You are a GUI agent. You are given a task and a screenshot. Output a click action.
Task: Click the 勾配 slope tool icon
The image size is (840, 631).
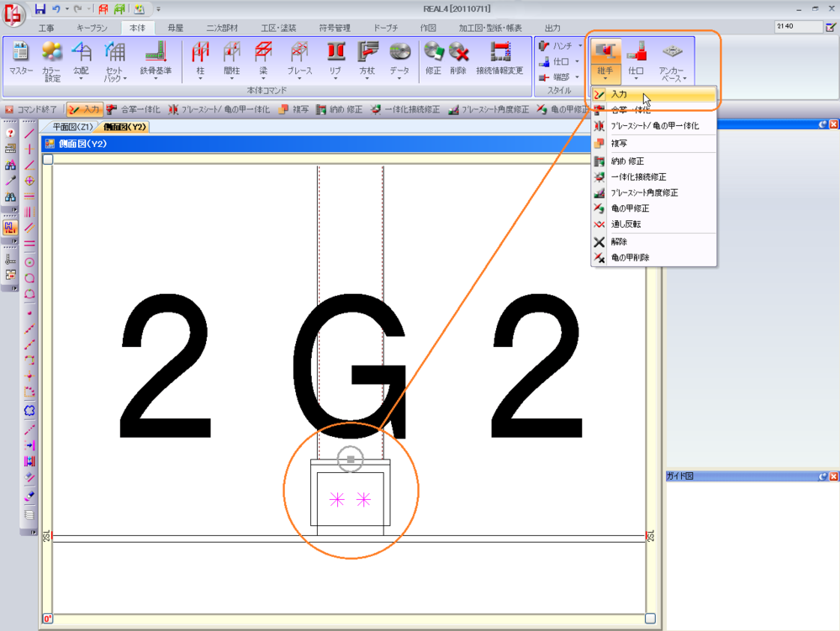(x=82, y=52)
